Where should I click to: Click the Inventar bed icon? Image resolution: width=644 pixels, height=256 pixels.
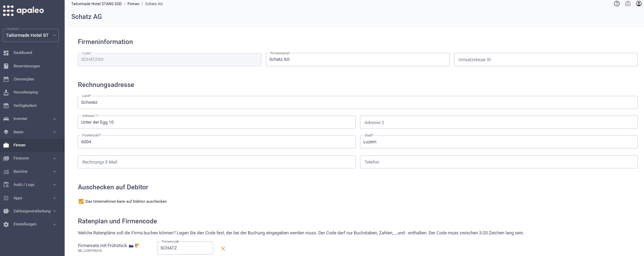click(x=6, y=119)
